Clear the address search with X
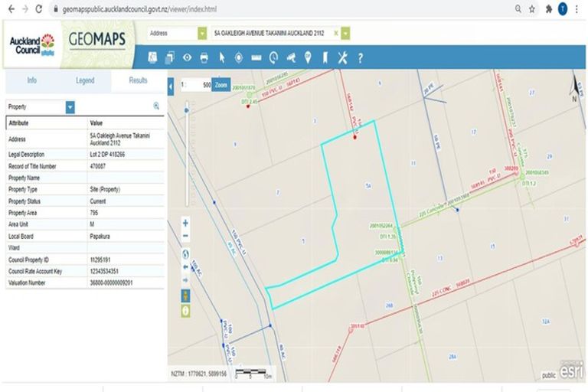 (x=335, y=34)
